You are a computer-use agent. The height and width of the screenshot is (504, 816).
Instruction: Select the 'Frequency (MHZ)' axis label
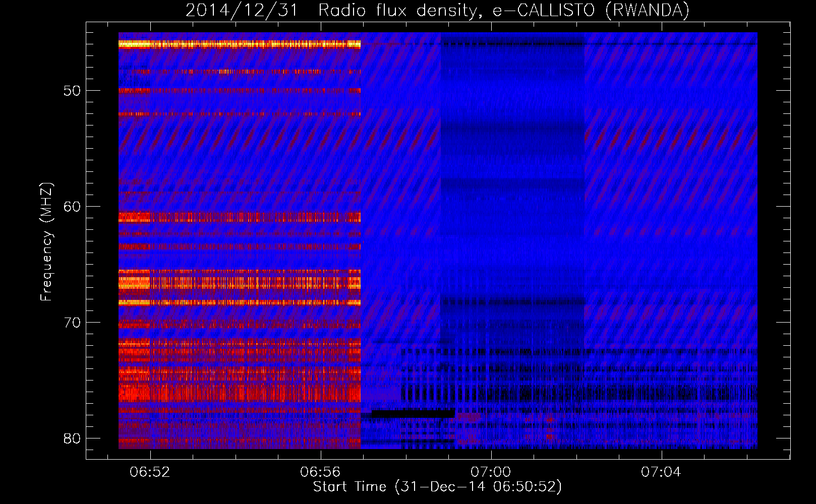pyautogui.click(x=46, y=242)
